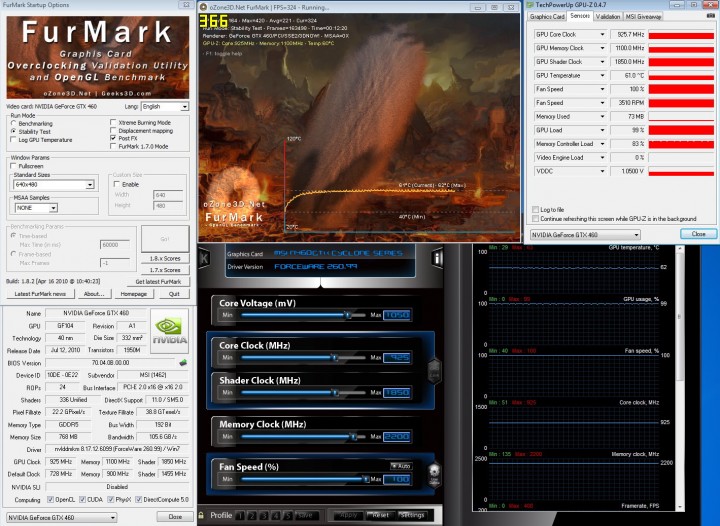This screenshot has height=526, width=720.
Task: Click the Kombustor K icon in Afterburner
Action: pyautogui.click(x=204, y=258)
